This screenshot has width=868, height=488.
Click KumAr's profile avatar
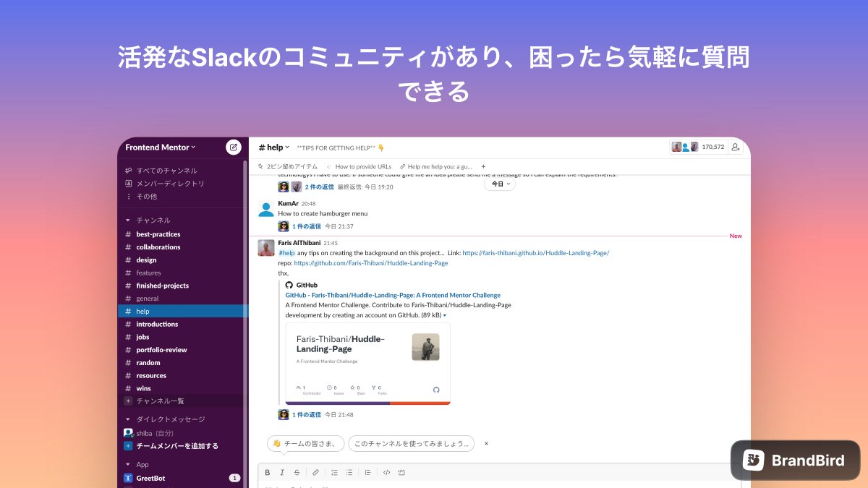click(266, 209)
